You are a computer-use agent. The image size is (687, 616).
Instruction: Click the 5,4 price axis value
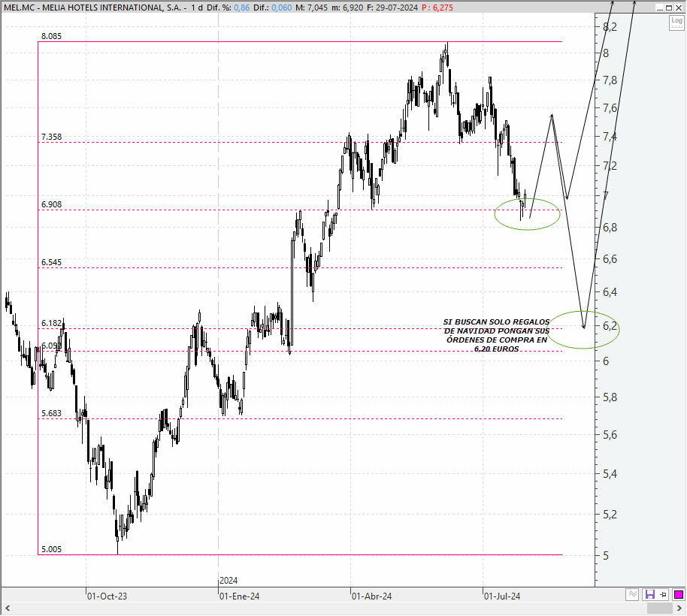(610, 474)
